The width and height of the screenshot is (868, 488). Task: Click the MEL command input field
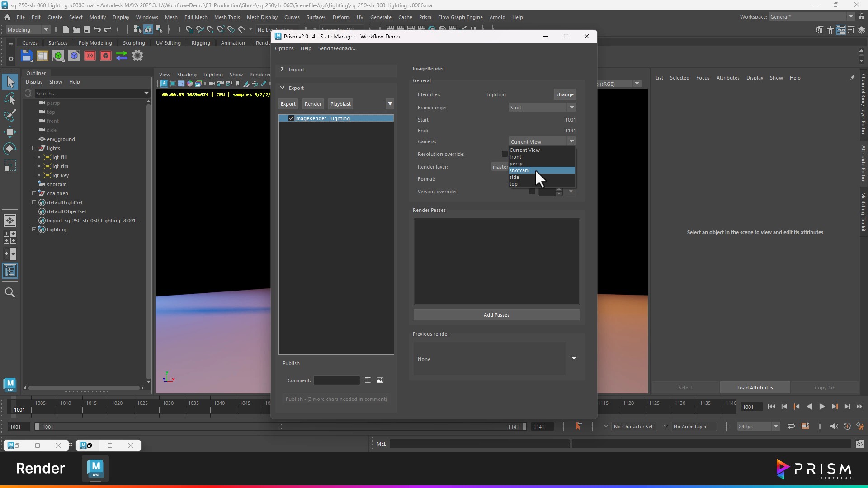479,444
